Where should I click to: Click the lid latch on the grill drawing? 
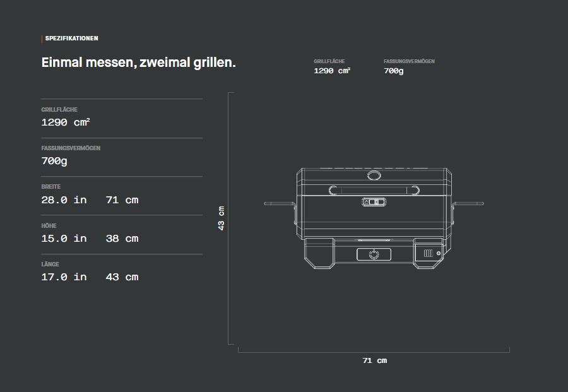pos(374,202)
